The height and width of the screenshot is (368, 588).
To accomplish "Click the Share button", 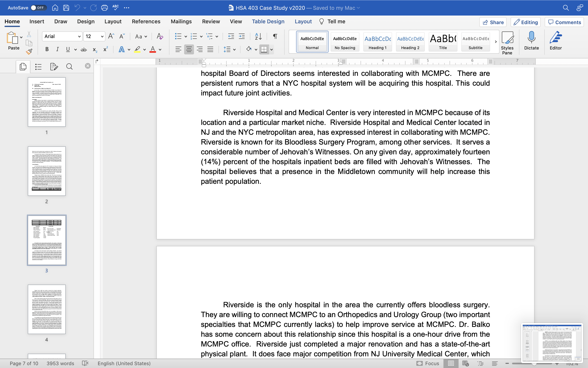I will tap(493, 22).
